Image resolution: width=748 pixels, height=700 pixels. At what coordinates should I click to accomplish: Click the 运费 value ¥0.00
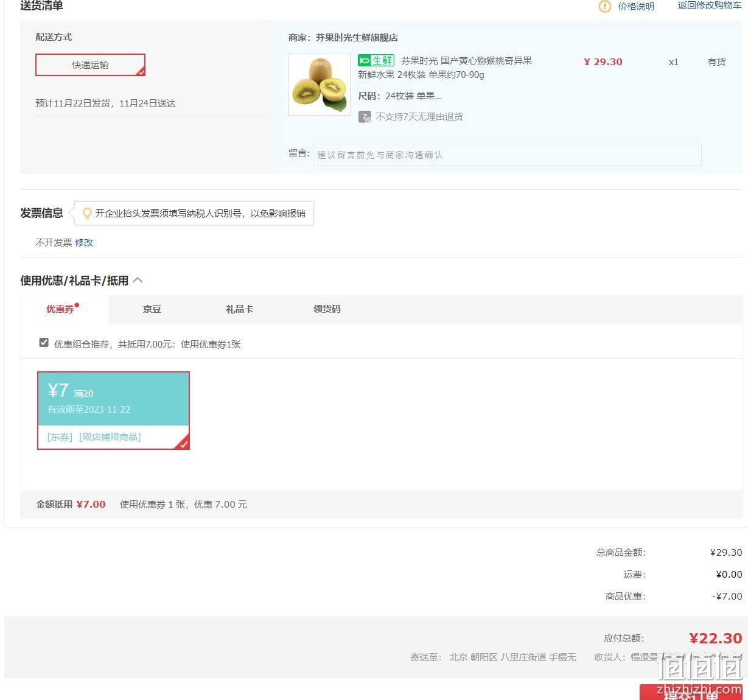(x=729, y=575)
